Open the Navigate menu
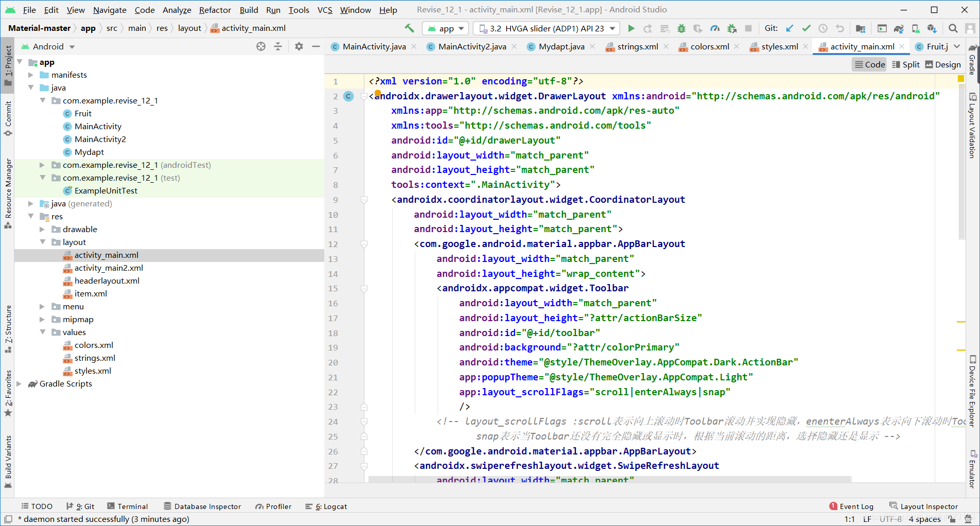The image size is (980, 526). pyautogui.click(x=110, y=10)
